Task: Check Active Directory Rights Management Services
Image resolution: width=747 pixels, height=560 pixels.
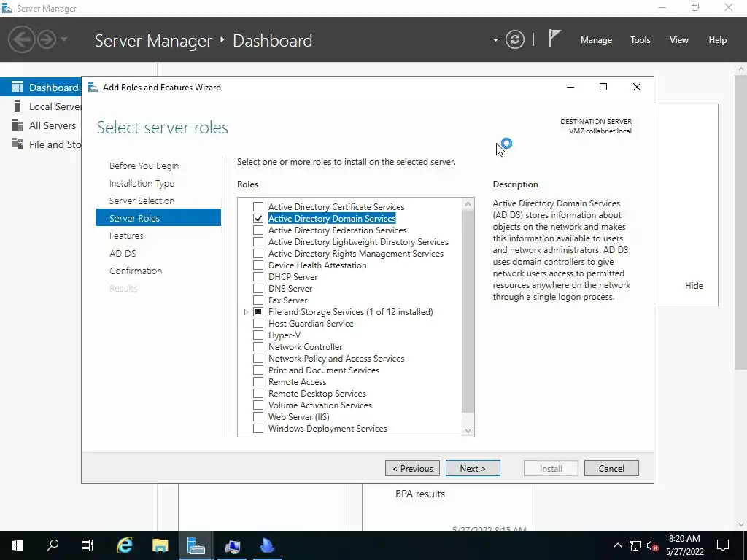Action: point(258,253)
